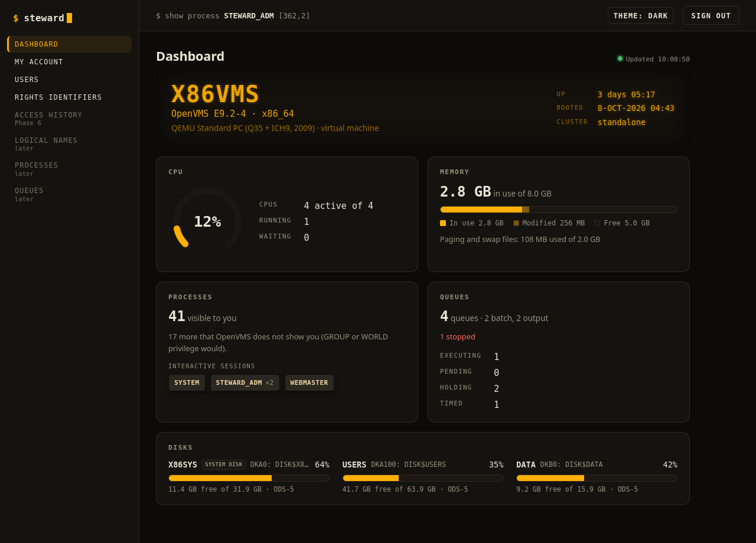The image size is (756, 543).
Task: Select Queues entry in sidebar
Action: pyautogui.click(x=69, y=194)
